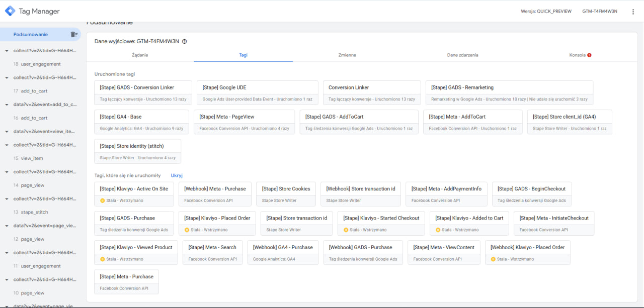Collapse the collect request above 14 page_view
Image resolution: width=644 pixels, height=308 pixels.
click(7, 172)
